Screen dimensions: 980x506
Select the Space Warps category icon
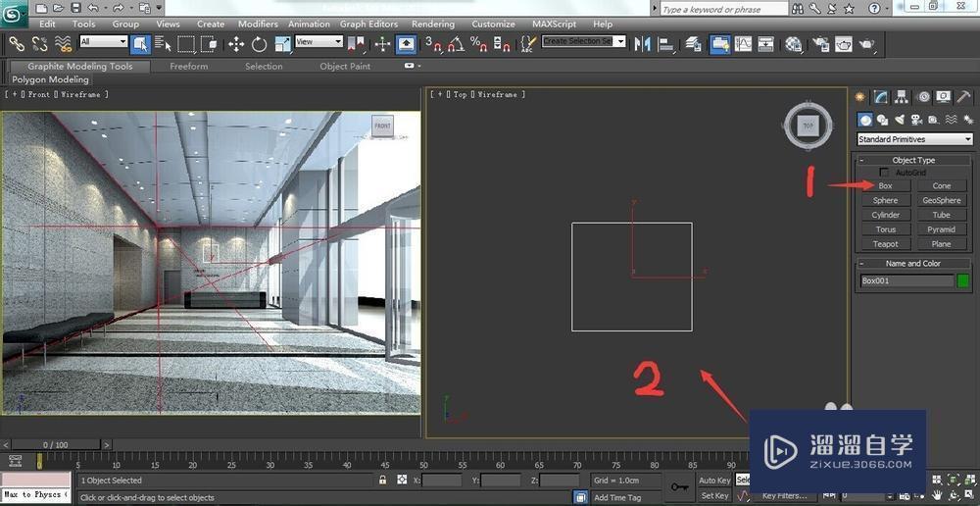pos(951,120)
